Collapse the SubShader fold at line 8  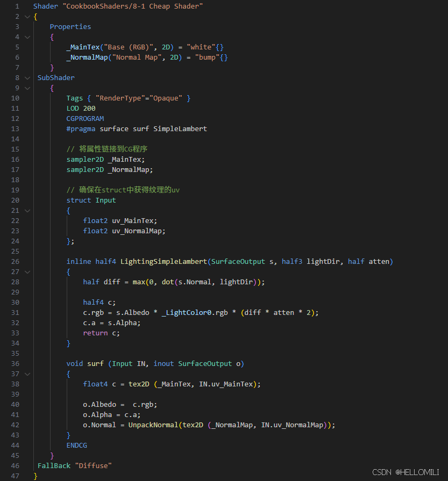click(27, 78)
